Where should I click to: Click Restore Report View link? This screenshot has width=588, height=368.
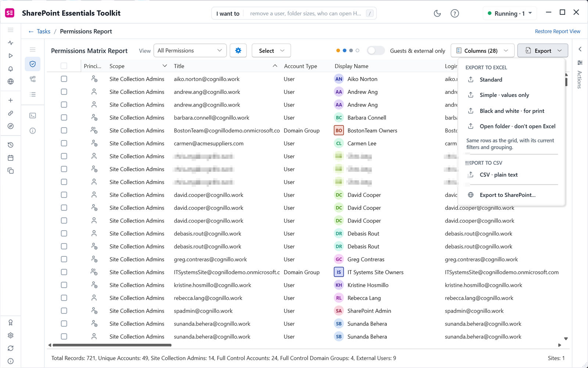point(557,31)
